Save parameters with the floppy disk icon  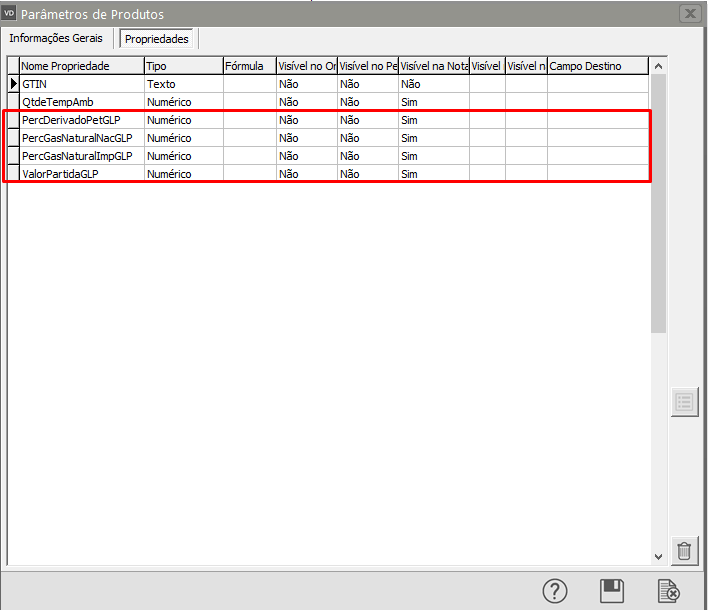pyautogui.click(x=612, y=591)
